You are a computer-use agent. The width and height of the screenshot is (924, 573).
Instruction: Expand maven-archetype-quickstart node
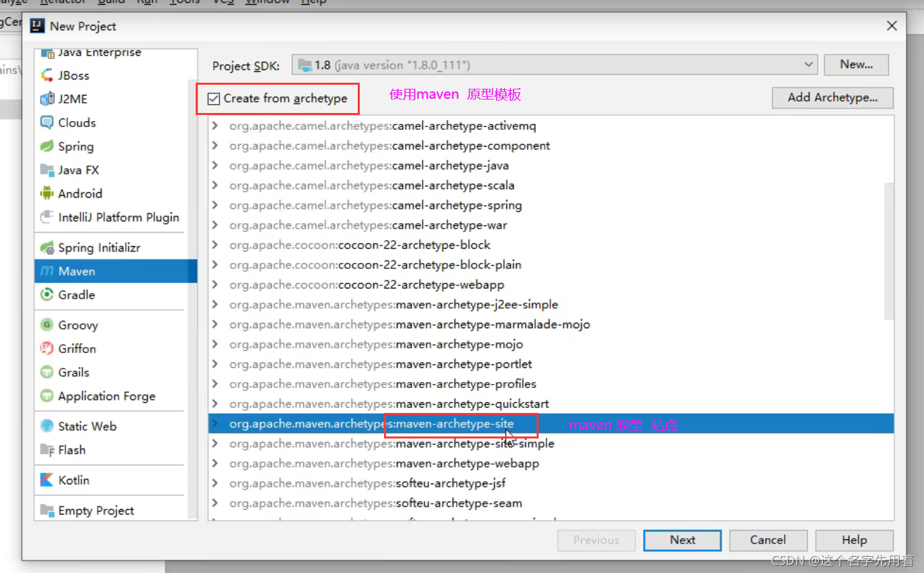[215, 404]
